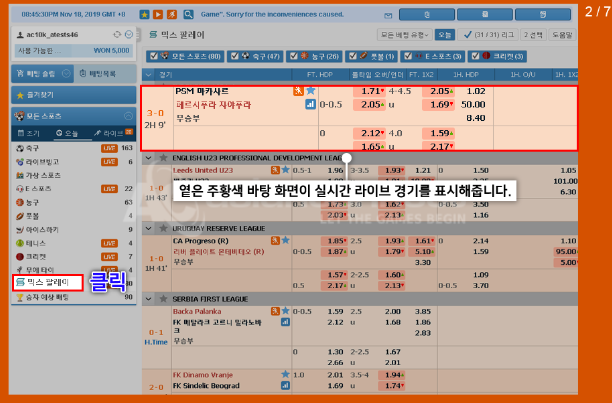Open 즐겨찾기 favorites panel

coord(74,95)
